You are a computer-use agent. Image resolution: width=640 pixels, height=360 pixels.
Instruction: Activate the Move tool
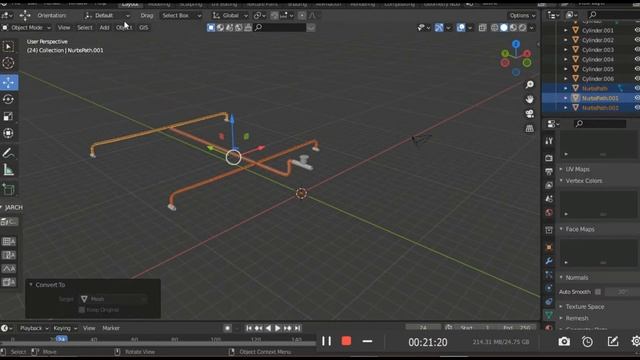8,82
